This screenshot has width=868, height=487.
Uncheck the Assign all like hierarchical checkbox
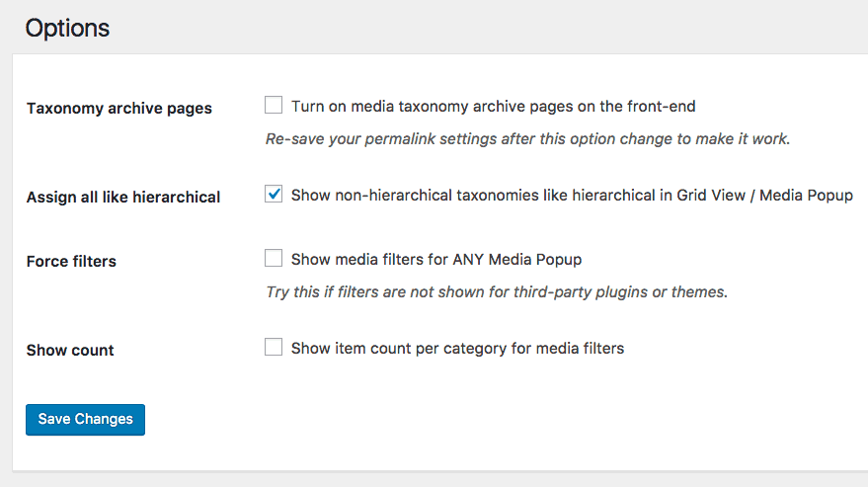(x=274, y=195)
